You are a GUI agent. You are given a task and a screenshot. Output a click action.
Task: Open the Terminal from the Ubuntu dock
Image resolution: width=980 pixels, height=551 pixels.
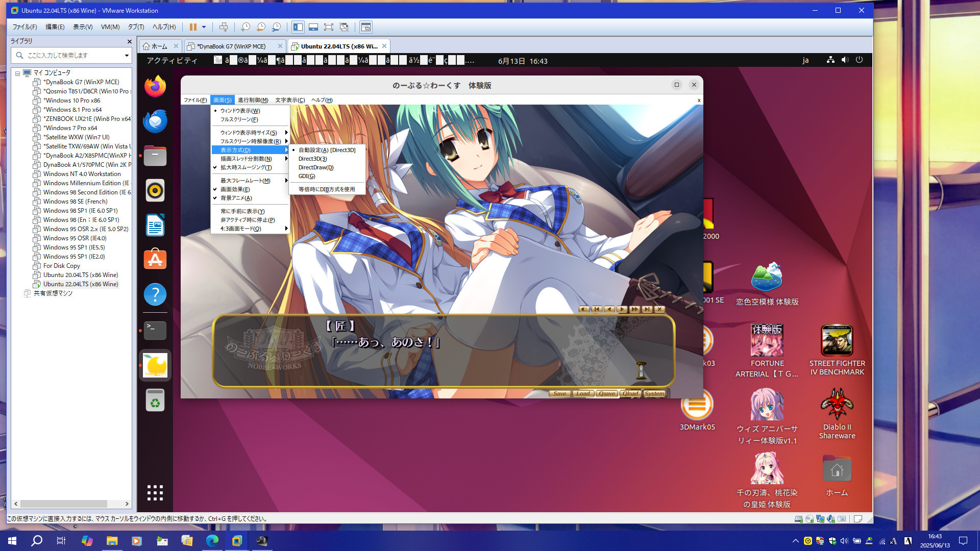coord(155,331)
